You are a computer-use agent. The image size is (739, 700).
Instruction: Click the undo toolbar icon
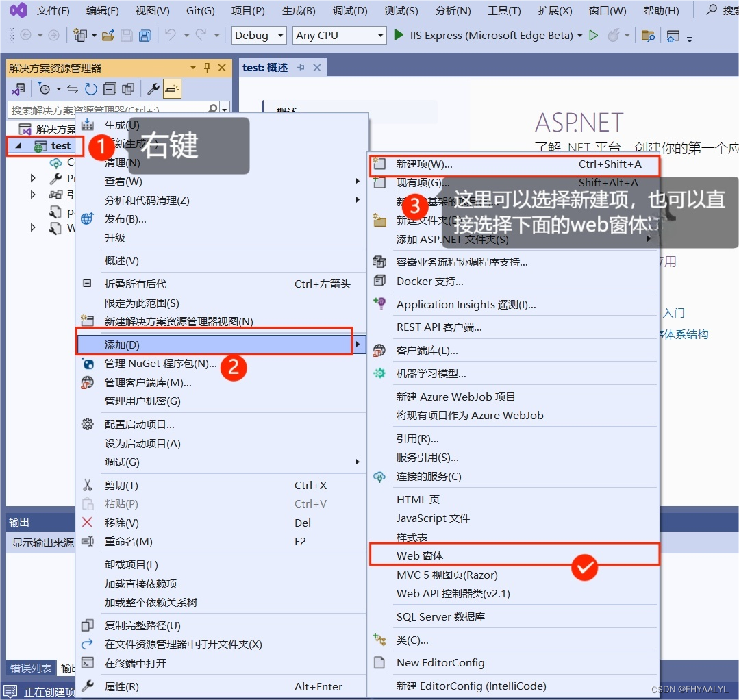click(x=171, y=36)
